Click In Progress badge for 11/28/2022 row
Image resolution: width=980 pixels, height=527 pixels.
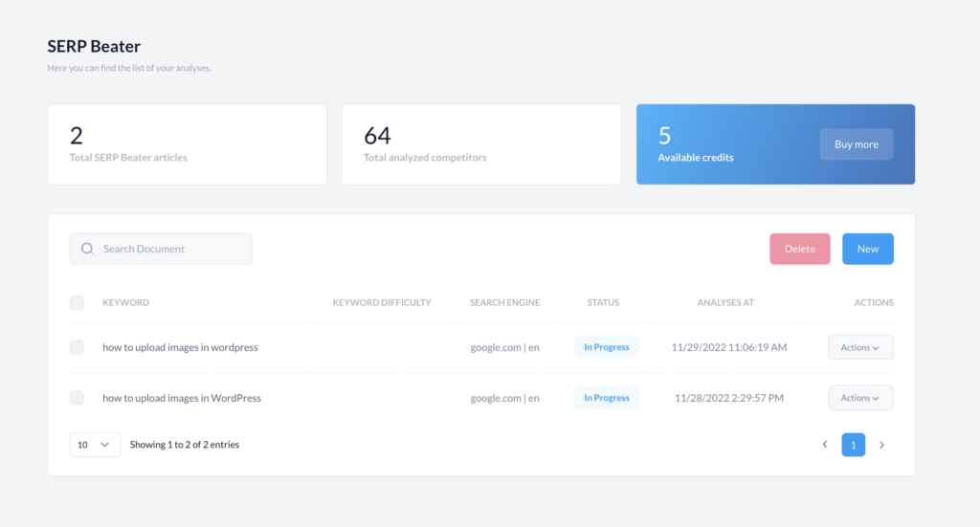[x=606, y=398]
